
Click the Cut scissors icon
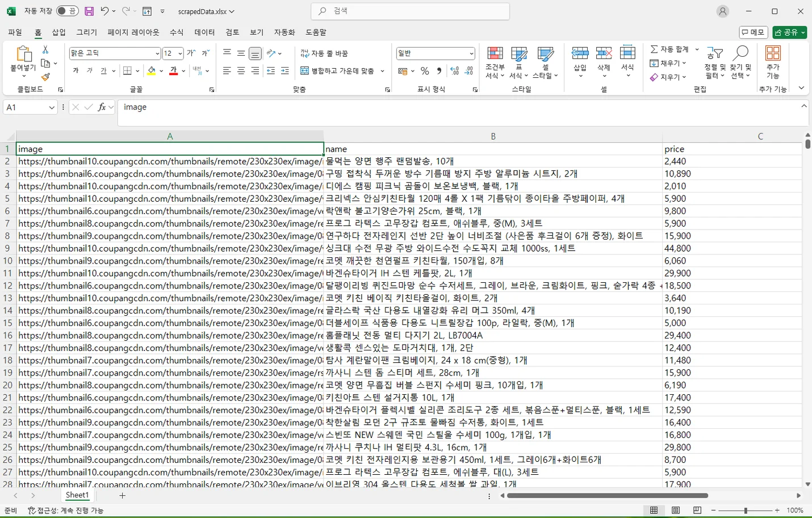pos(45,50)
